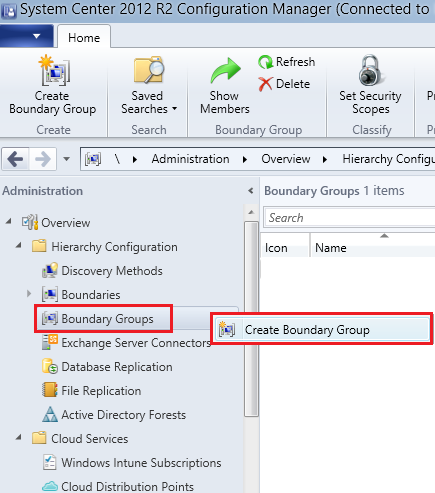Click the Cloud Distribution Points icon

click(50, 486)
